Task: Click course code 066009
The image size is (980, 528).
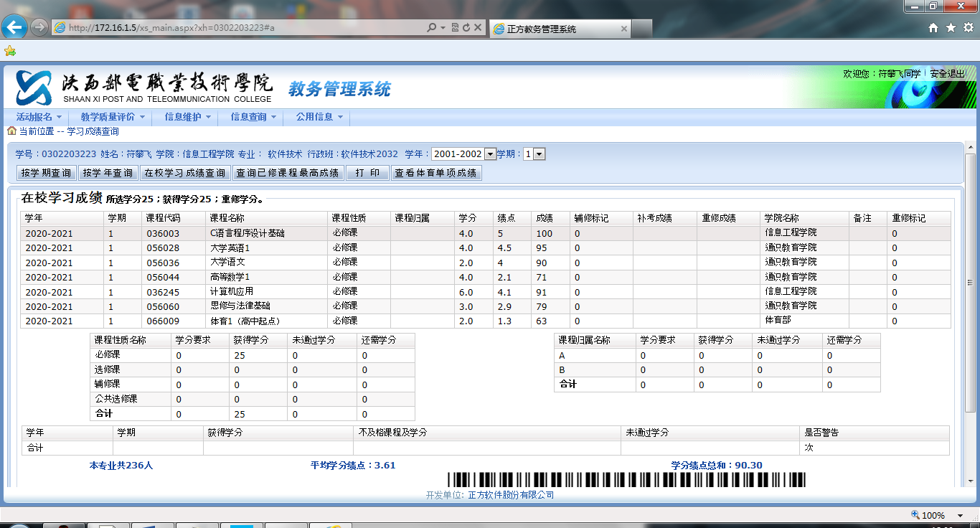Action: point(163,321)
